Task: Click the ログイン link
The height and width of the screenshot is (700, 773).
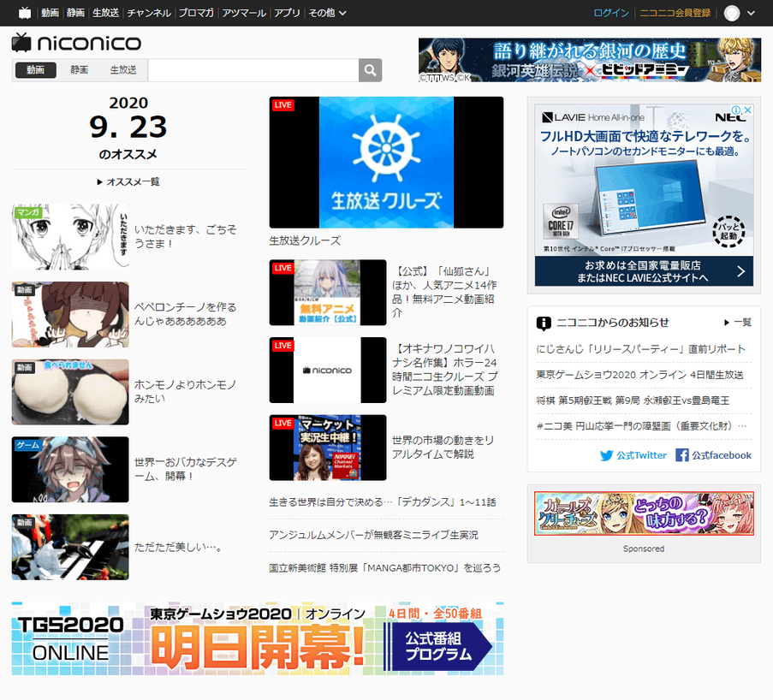Action: point(611,13)
